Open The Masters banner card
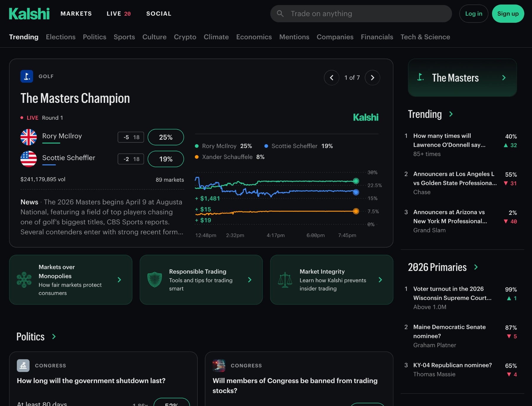532x406 pixels. tap(462, 78)
